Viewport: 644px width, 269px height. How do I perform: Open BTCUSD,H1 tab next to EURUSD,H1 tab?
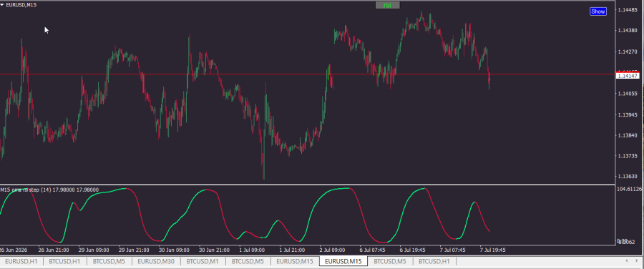tap(64, 261)
